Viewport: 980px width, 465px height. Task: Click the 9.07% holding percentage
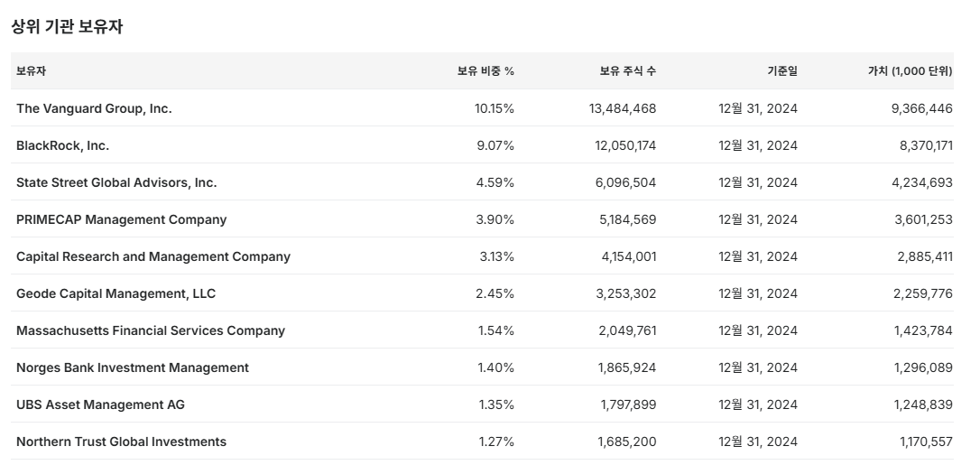click(495, 145)
